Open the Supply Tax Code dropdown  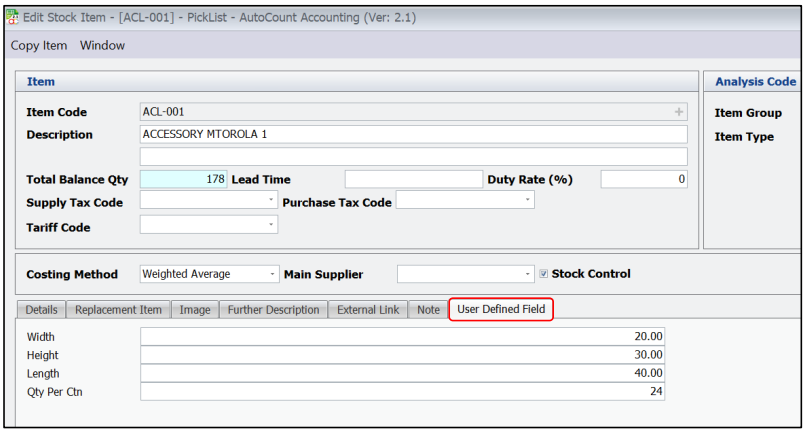(271, 200)
